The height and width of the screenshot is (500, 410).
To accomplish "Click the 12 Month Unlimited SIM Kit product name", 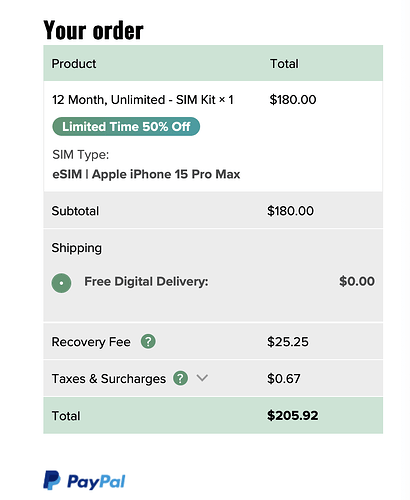I will (x=143, y=100).
